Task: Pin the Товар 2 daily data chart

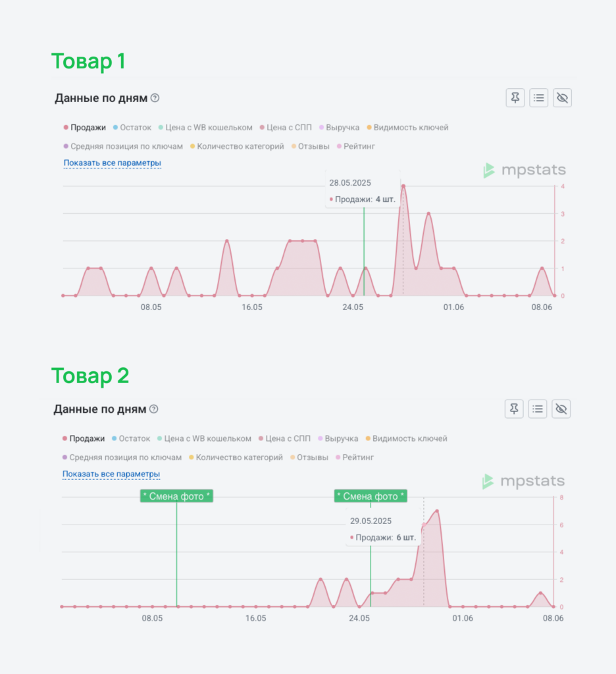Action: pyautogui.click(x=514, y=409)
